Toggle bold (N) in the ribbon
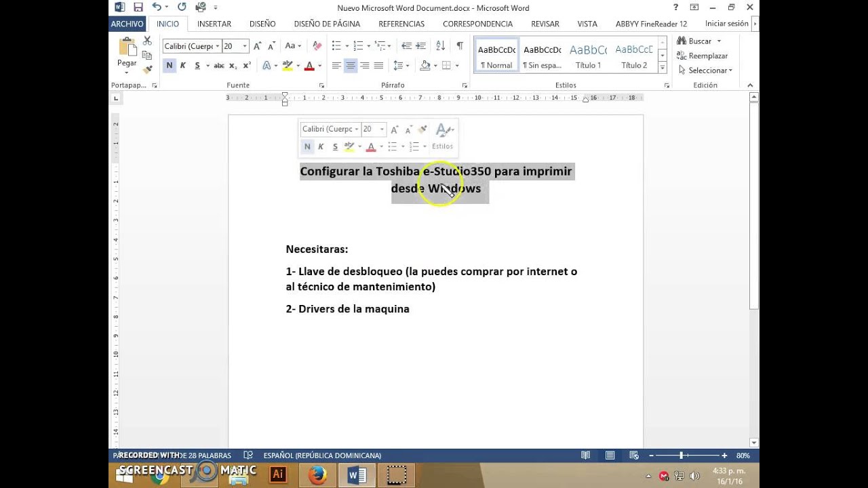 click(170, 66)
